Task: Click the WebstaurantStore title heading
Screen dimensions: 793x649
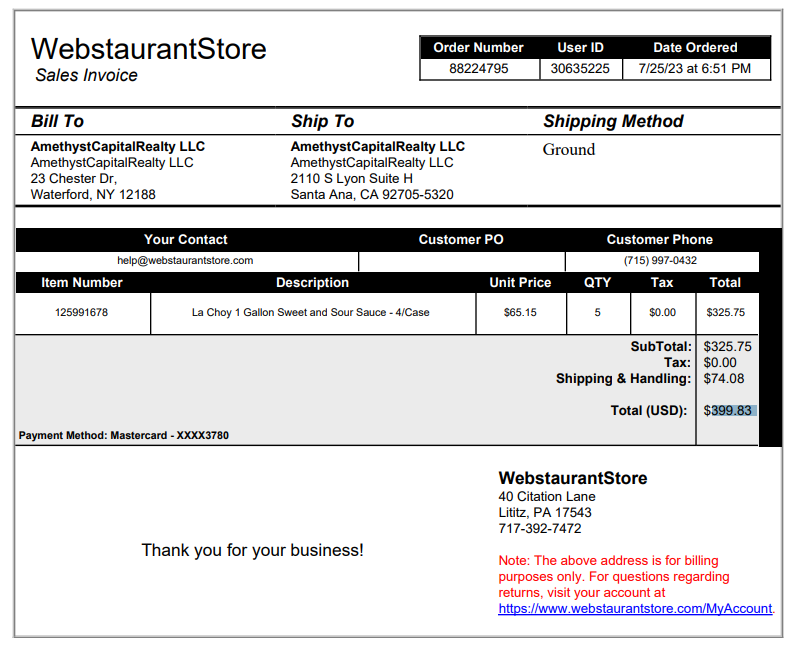Action: 148,49
